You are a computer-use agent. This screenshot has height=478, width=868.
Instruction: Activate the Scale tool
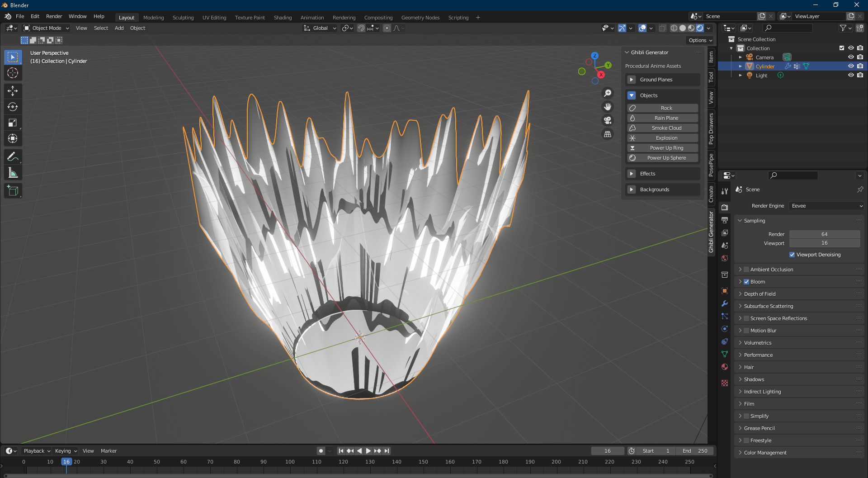(x=13, y=123)
